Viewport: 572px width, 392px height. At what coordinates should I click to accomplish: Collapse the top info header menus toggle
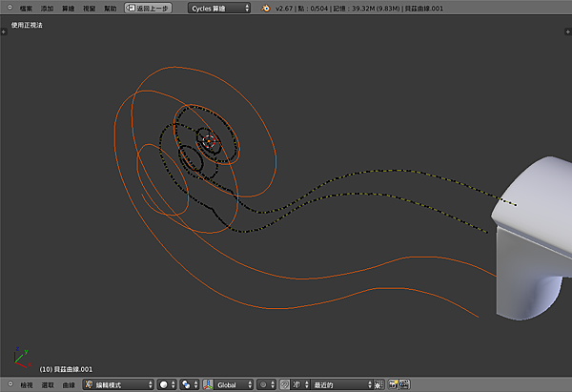10,8
